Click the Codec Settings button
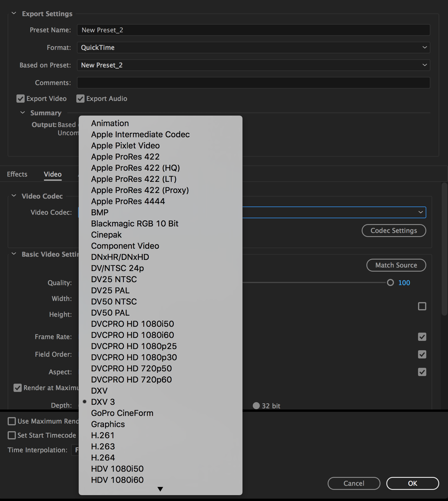Viewport: 448px width, 501px height. coord(394,231)
